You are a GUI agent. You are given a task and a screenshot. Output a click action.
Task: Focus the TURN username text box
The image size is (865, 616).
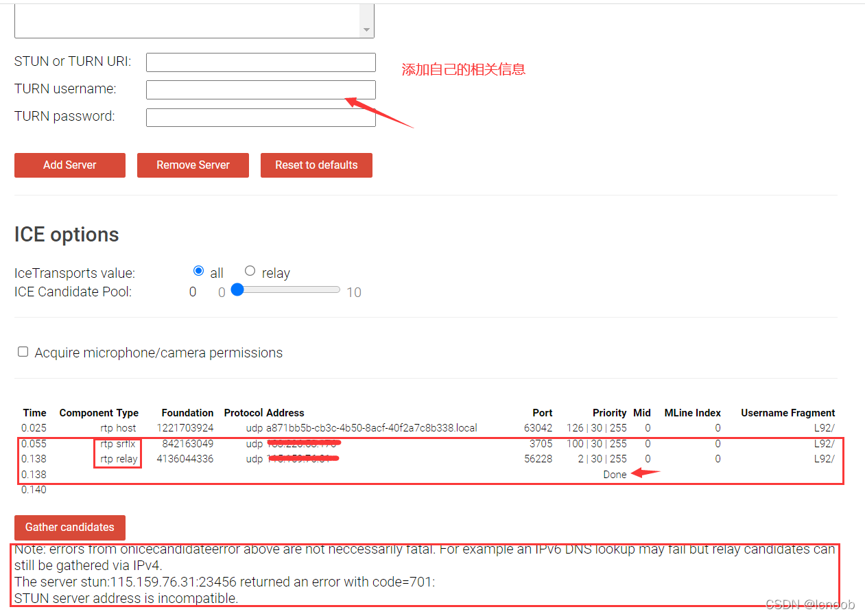pyautogui.click(x=261, y=90)
